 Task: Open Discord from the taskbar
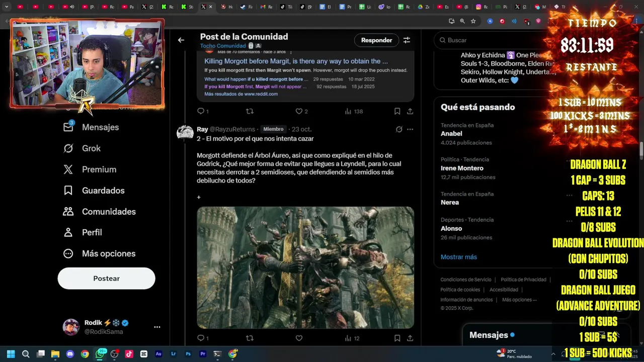[70, 354]
